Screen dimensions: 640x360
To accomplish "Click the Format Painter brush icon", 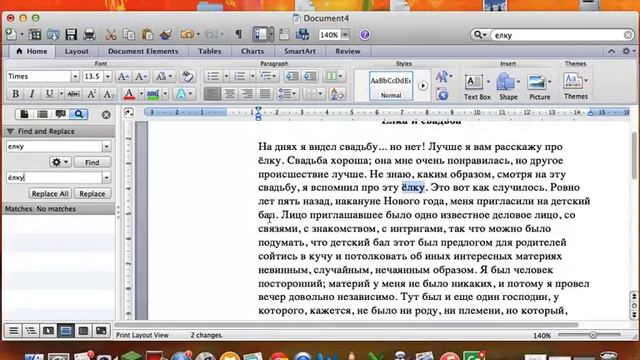I will [166, 35].
